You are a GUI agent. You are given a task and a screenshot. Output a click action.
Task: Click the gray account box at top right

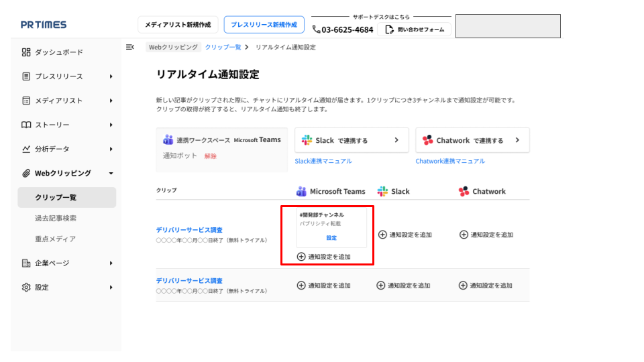tap(508, 26)
